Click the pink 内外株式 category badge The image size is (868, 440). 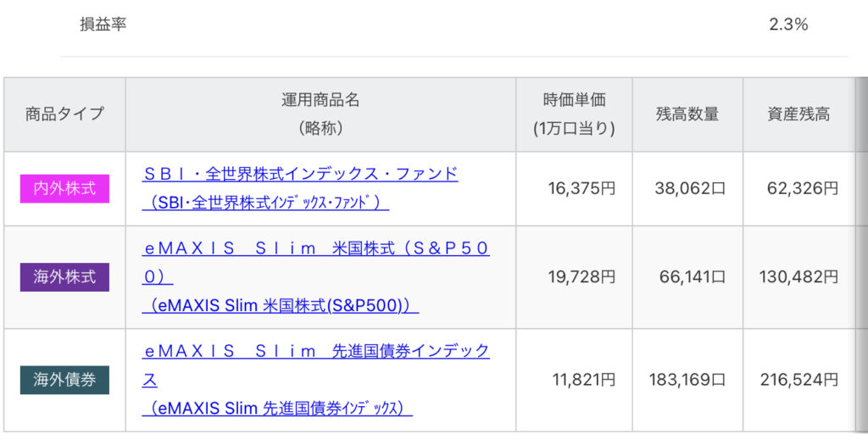coord(64,188)
